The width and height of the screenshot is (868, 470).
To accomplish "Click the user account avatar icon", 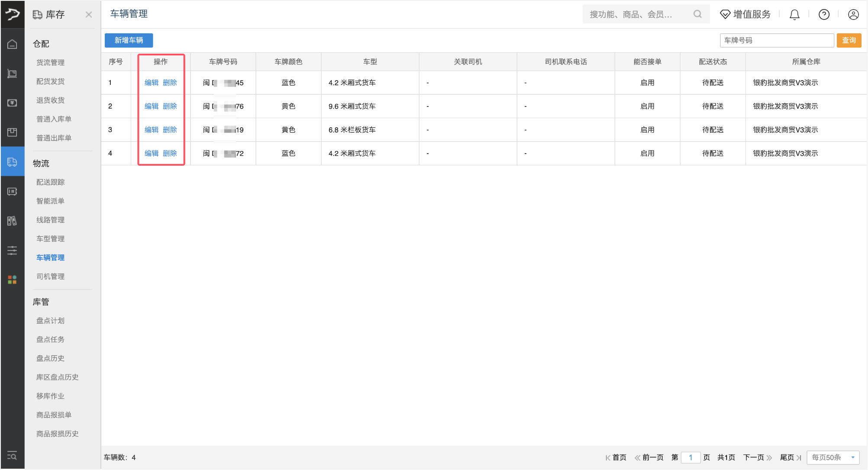I will point(853,14).
